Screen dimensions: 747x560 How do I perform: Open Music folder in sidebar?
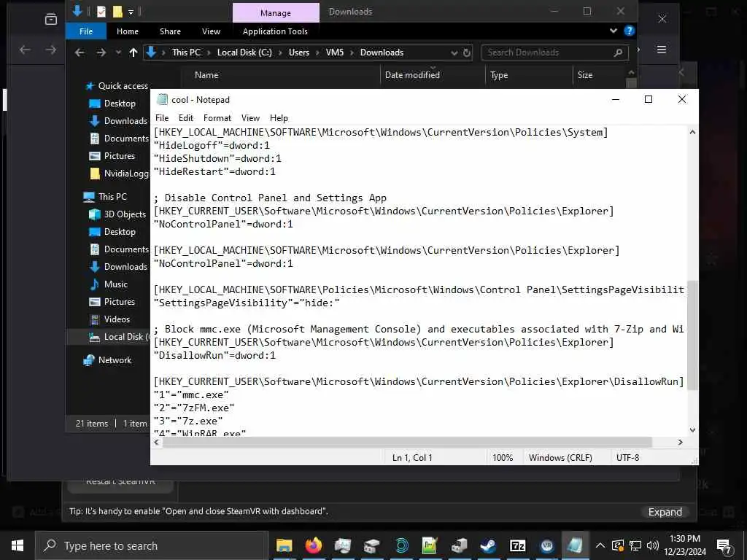tap(116, 284)
